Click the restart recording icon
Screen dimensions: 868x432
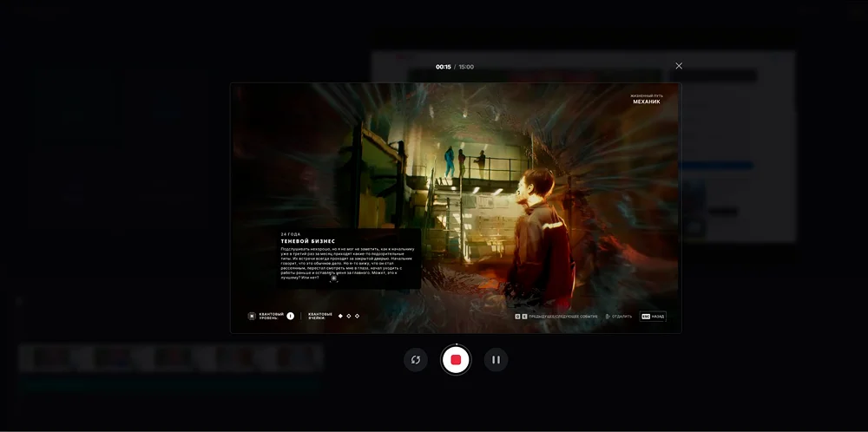pyautogui.click(x=416, y=360)
